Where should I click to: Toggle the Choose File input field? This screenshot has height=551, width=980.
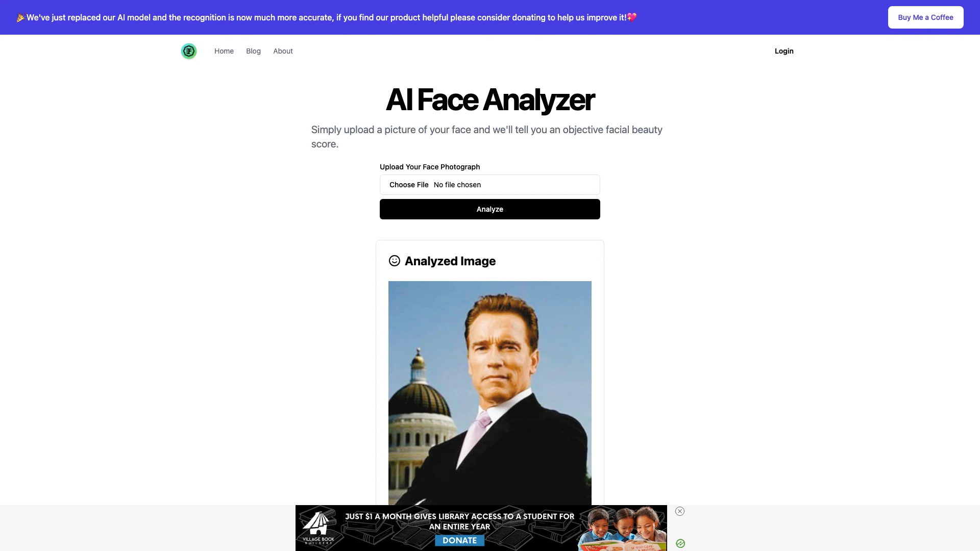coord(408,184)
